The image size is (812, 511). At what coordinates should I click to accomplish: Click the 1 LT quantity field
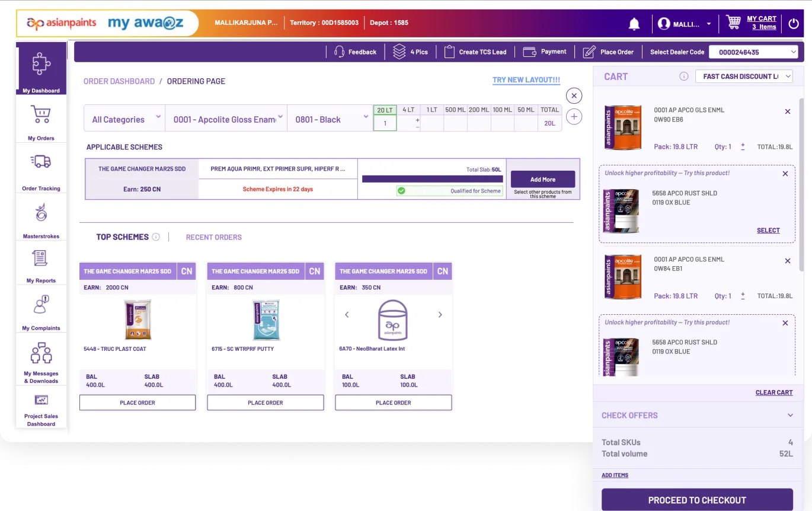point(431,123)
